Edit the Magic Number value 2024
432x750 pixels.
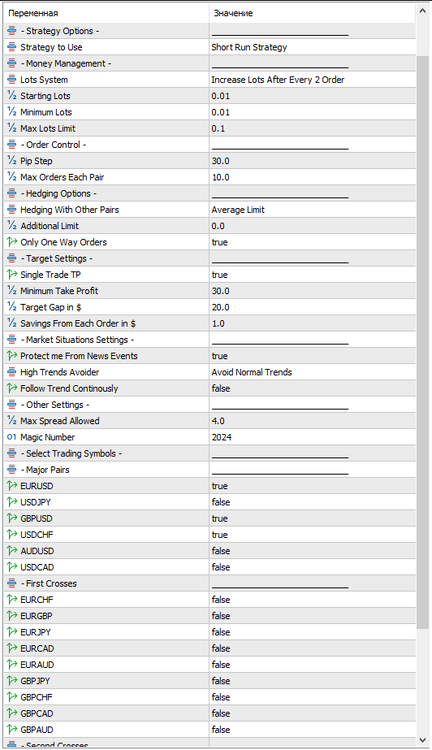click(312, 438)
